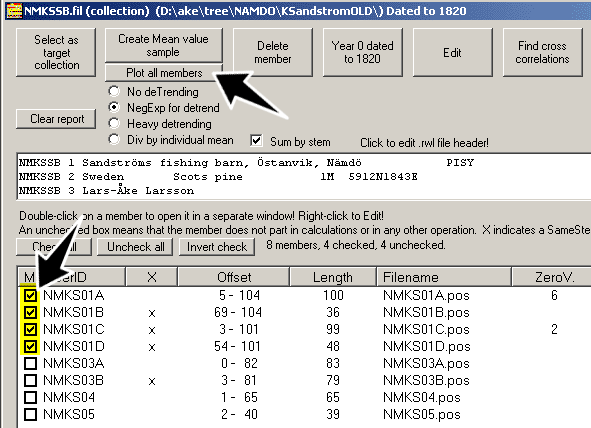Sort by the Offset column header
The height and width of the screenshot is (428, 591).
click(x=234, y=277)
